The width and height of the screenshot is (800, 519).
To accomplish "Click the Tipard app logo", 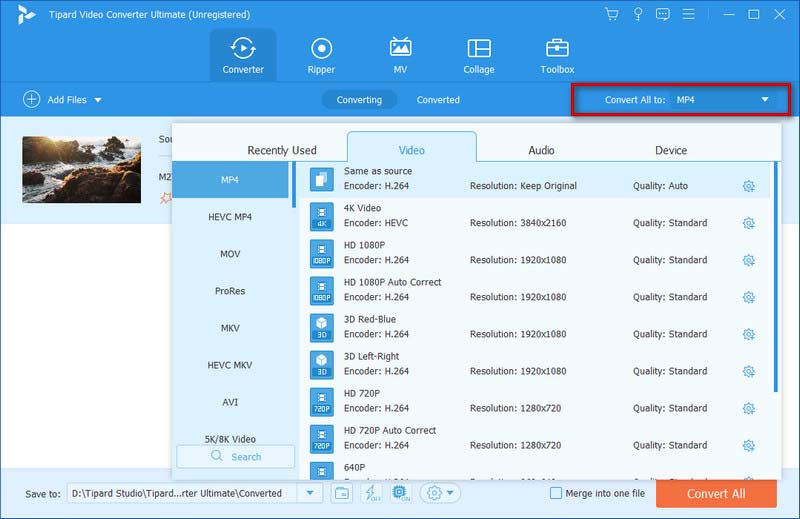I will (x=26, y=15).
